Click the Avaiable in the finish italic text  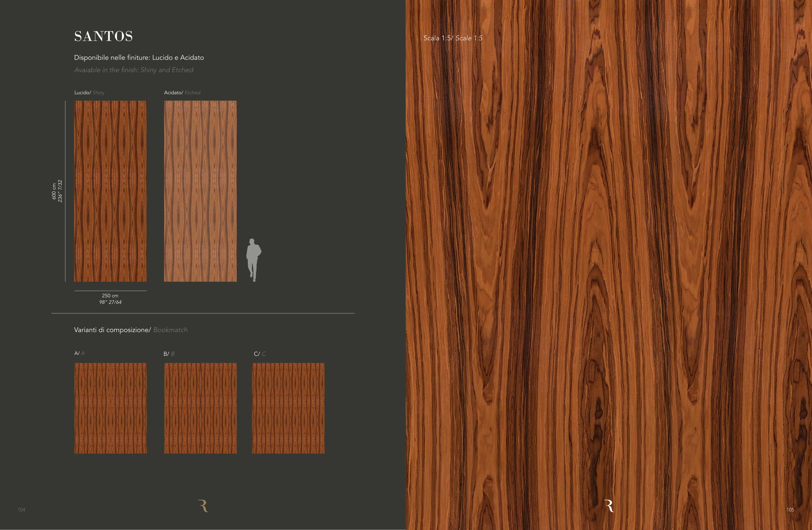[x=134, y=70]
